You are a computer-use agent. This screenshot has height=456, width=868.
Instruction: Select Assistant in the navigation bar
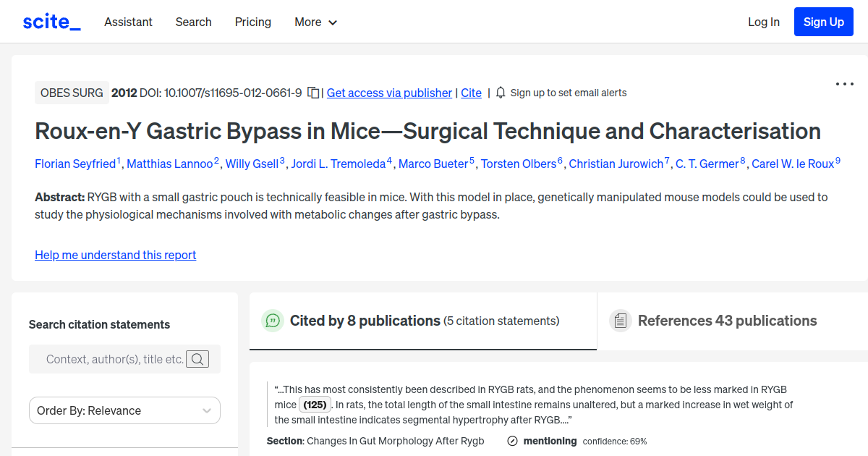(128, 22)
